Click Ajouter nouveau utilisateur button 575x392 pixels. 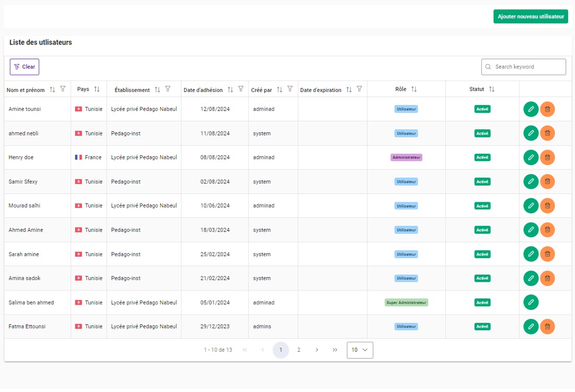[x=531, y=17]
